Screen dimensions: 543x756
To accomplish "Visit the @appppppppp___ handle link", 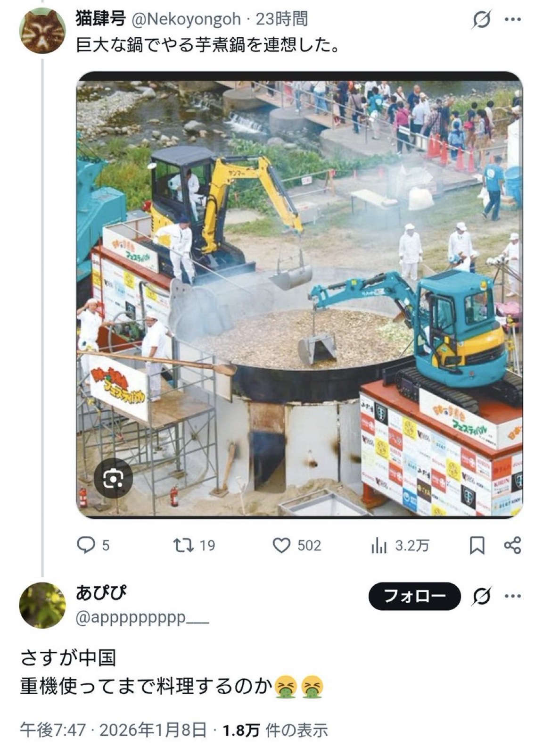I will point(142,618).
